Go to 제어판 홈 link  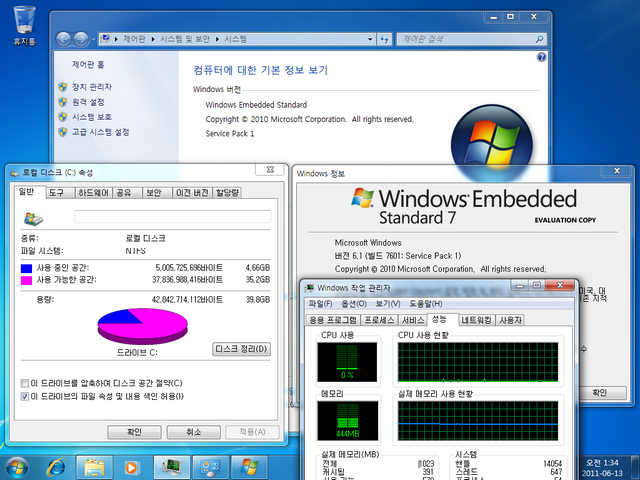[88, 64]
